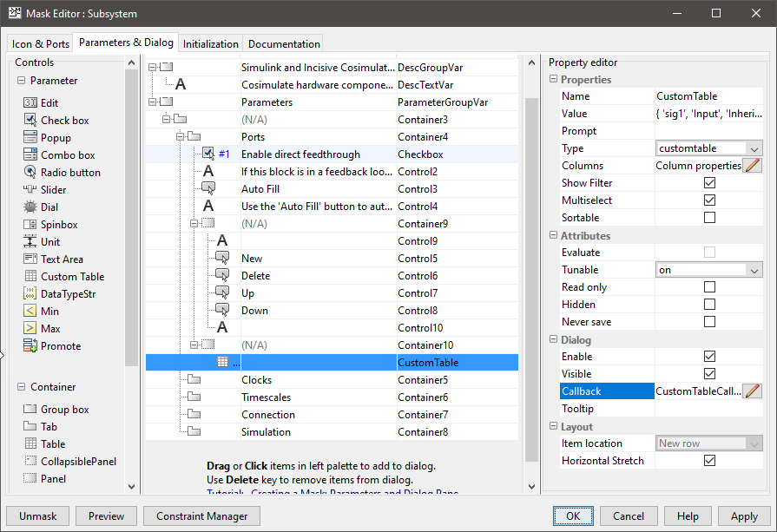Check the Hidden attribute checkbox
Screen dimensions: 777x532
(709, 305)
